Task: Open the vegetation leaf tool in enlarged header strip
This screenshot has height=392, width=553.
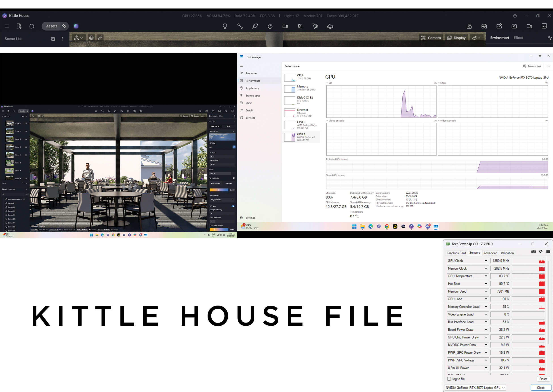Action: (255, 26)
